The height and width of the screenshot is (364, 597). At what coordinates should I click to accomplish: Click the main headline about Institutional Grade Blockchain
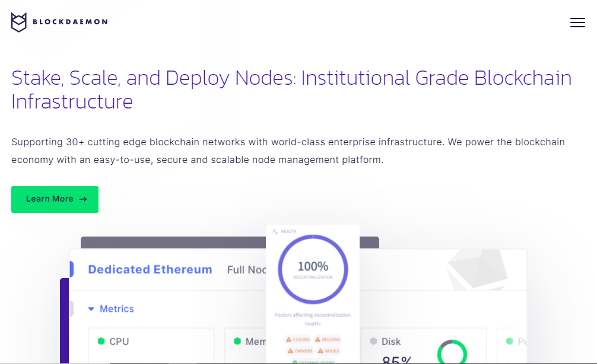291,90
